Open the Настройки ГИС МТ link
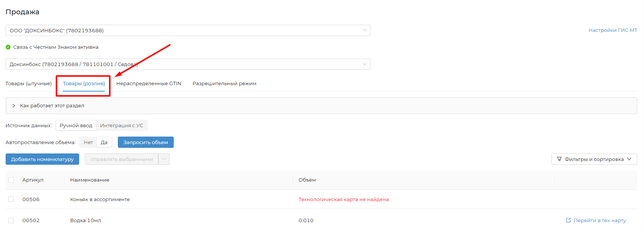 [x=612, y=30]
